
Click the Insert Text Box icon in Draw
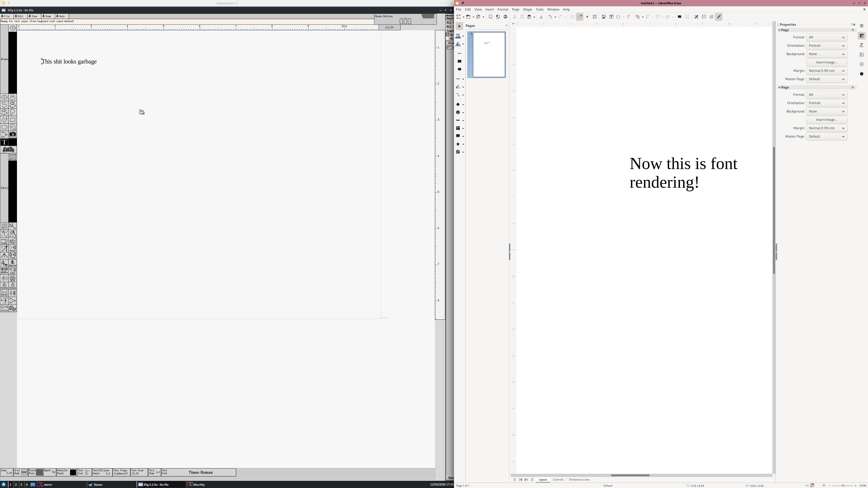[x=611, y=17]
